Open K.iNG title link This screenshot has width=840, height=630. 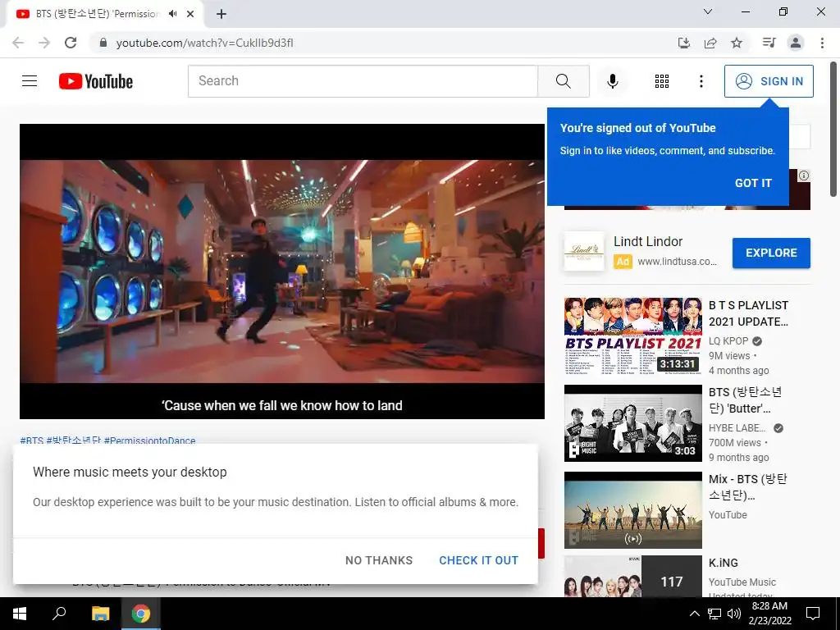tap(724, 563)
